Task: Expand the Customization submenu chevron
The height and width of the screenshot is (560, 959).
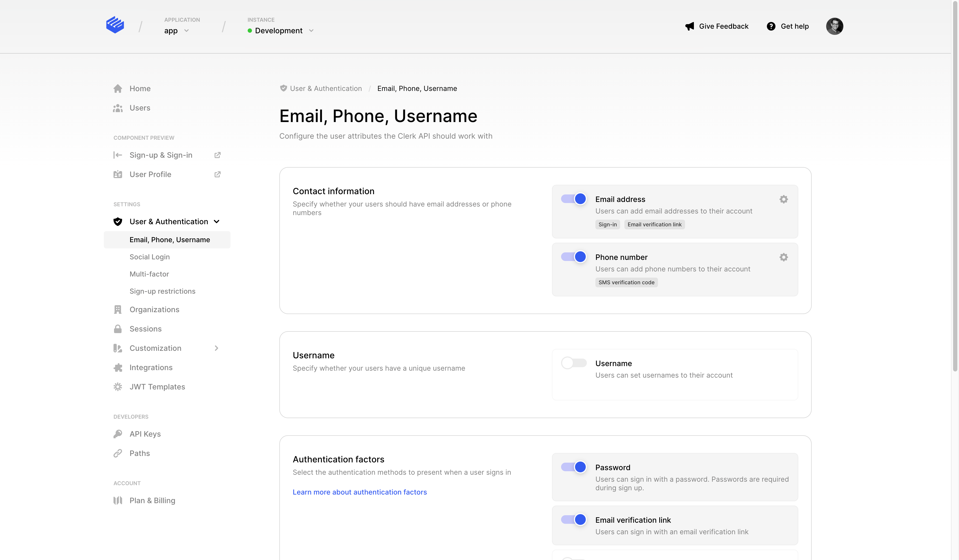Action: 216,348
